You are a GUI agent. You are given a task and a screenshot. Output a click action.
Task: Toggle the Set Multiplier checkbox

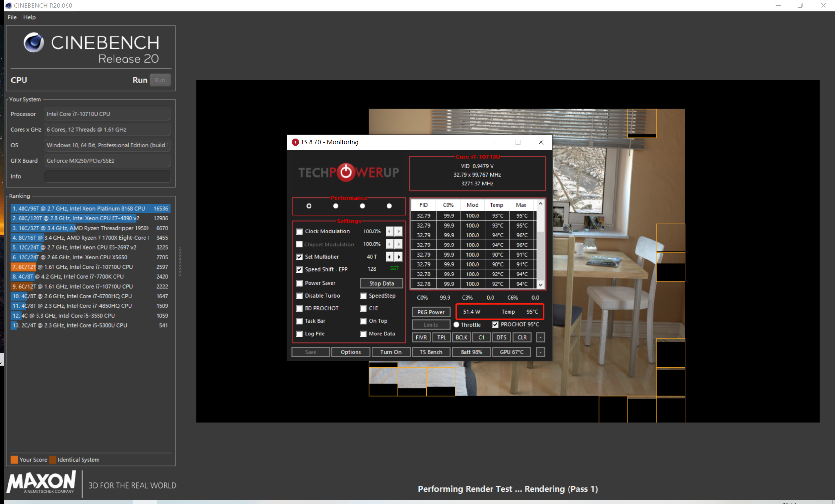click(x=298, y=257)
